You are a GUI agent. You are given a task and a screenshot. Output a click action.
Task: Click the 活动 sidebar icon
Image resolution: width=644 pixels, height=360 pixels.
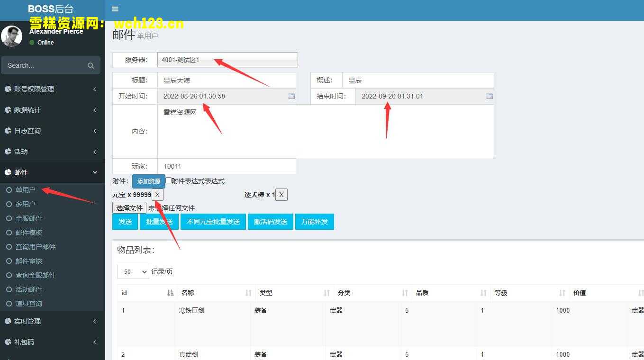click(x=9, y=152)
